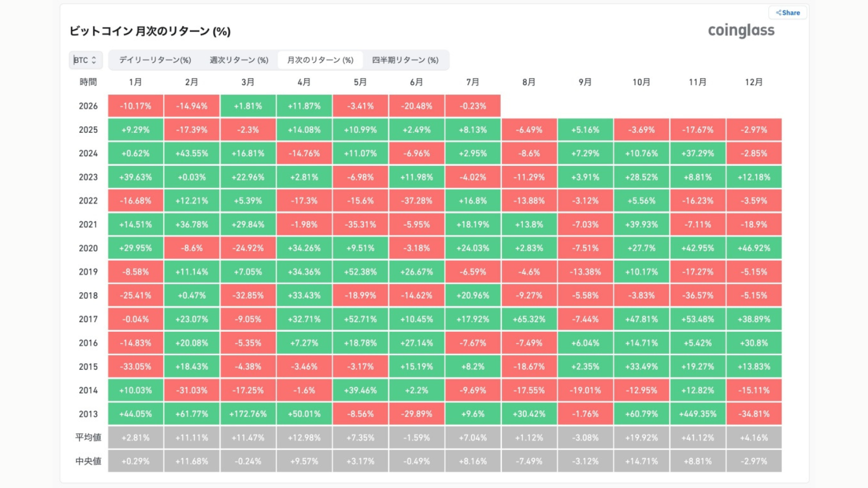Click the 1月 column header
Image resolution: width=868 pixels, height=488 pixels.
[x=136, y=82]
